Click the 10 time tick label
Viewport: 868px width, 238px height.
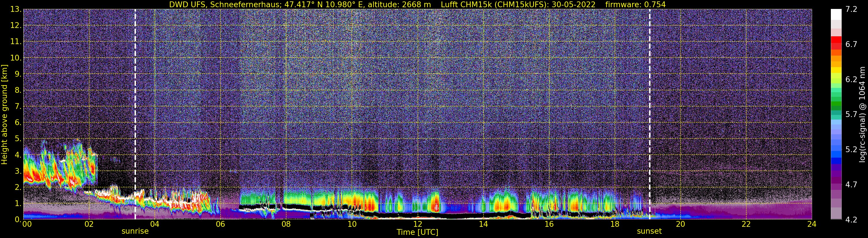(x=351, y=224)
